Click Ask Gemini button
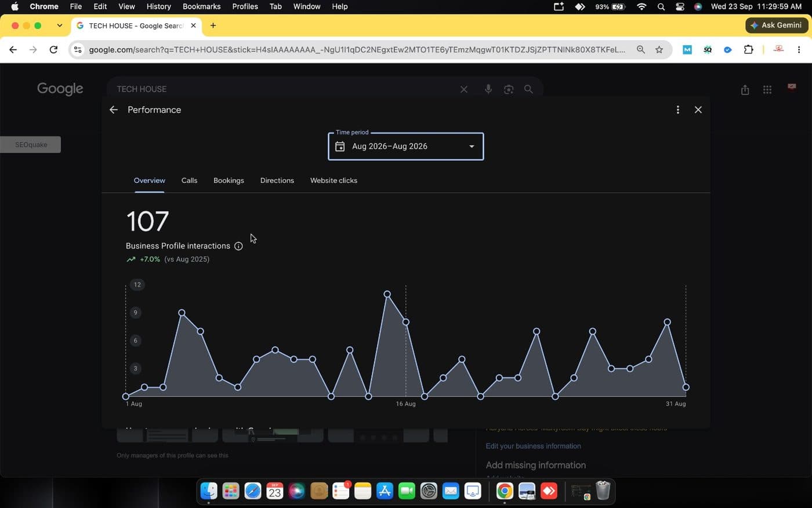This screenshot has width=812, height=508. [x=776, y=25]
